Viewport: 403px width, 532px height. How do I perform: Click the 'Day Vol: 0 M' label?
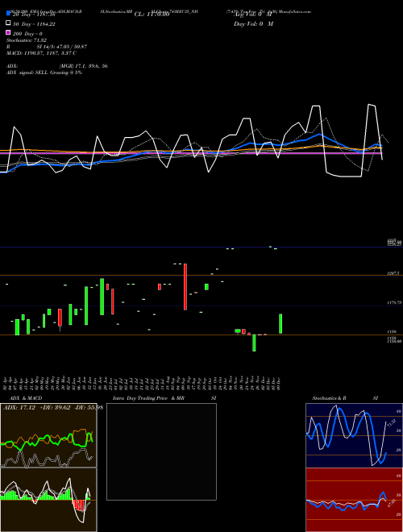point(253,23)
